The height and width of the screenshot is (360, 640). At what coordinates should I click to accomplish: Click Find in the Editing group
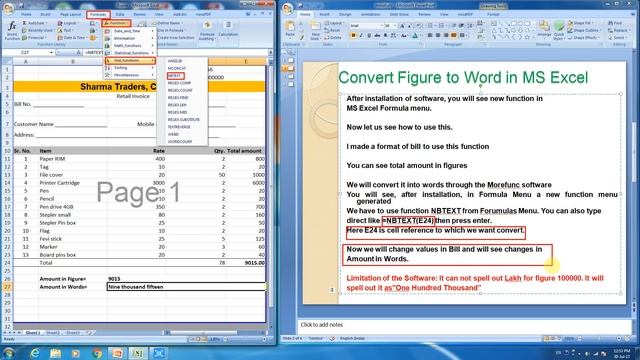(x=616, y=23)
